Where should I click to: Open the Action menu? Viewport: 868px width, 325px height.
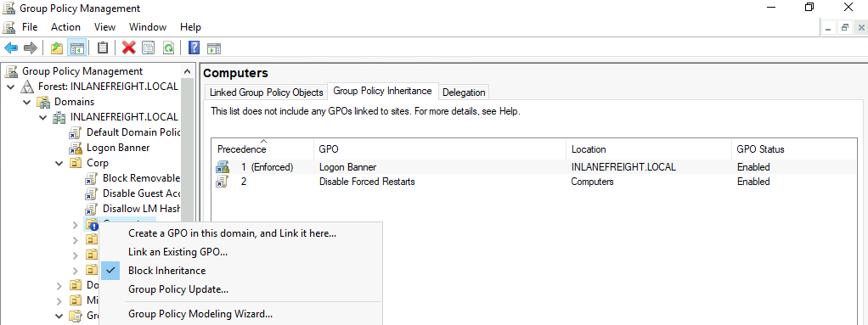coord(66,27)
